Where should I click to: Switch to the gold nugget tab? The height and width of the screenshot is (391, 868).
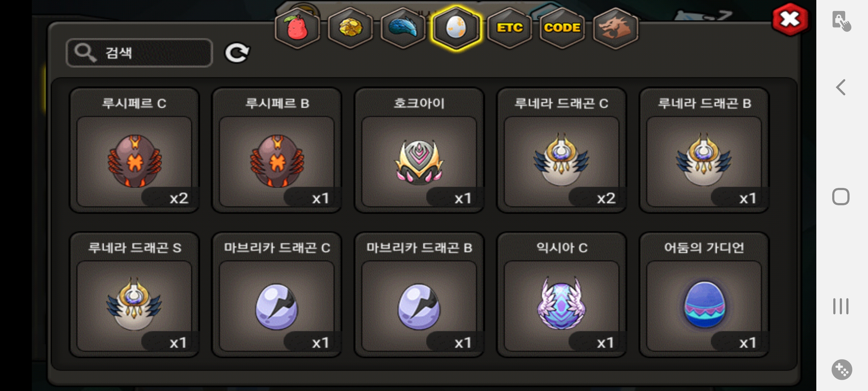(350, 28)
